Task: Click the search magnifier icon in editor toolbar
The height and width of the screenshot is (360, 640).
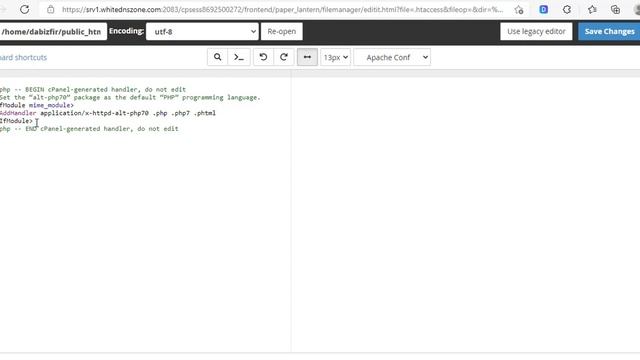Action: pos(218,57)
